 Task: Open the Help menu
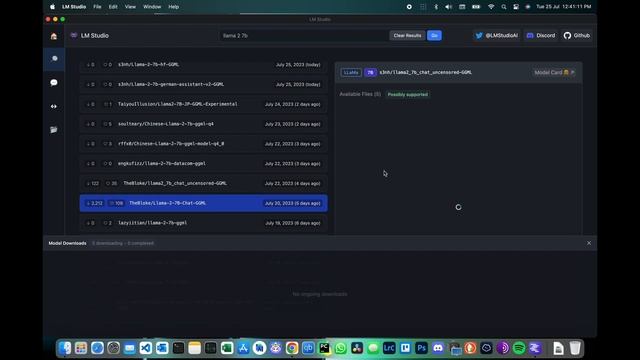point(173,7)
